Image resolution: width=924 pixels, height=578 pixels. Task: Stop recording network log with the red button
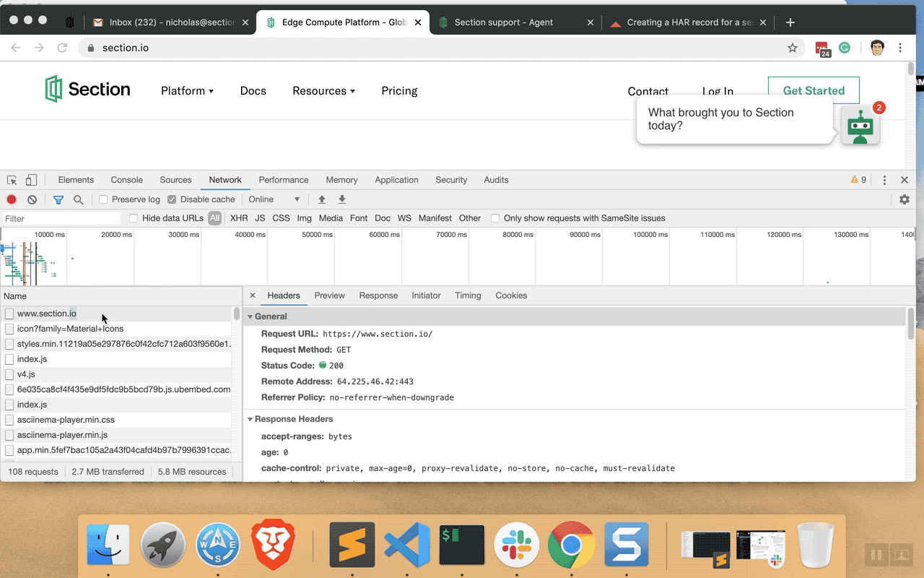12,199
